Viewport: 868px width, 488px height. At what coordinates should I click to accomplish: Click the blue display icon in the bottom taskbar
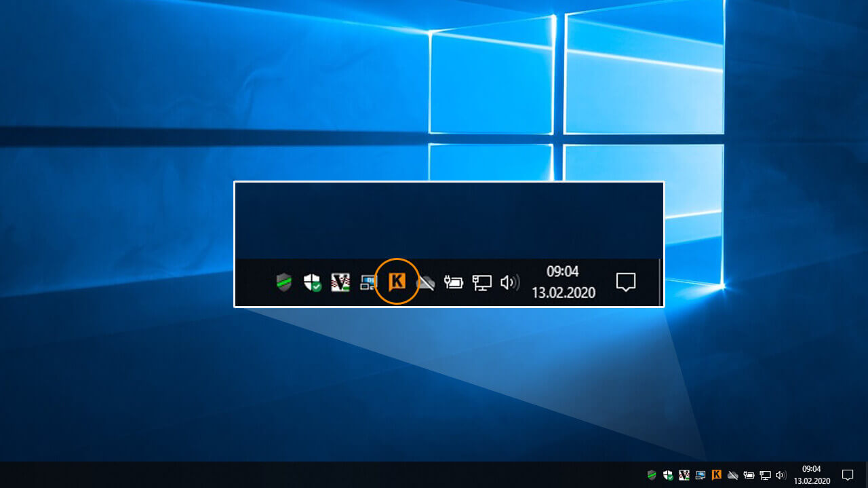click(700, 475)
